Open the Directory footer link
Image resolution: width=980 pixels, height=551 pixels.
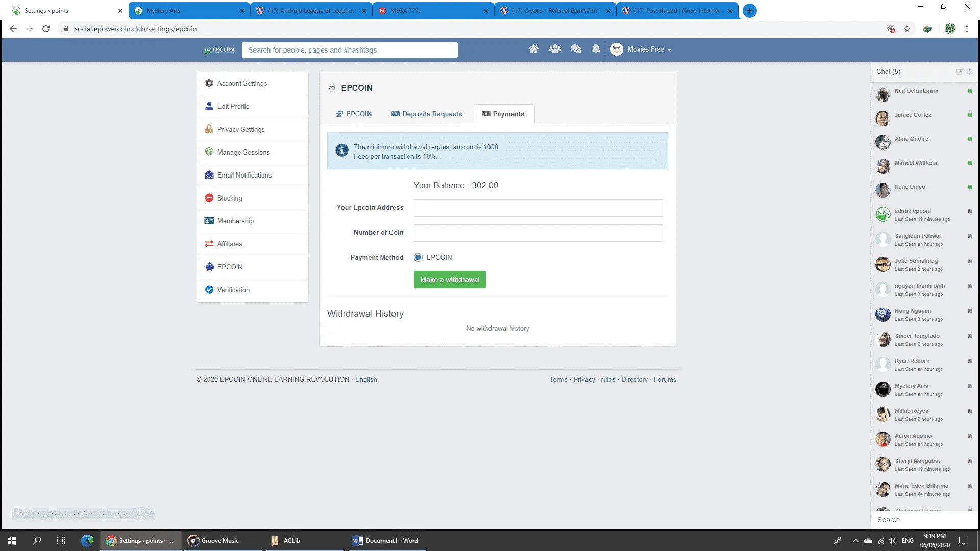coord(634,380)
